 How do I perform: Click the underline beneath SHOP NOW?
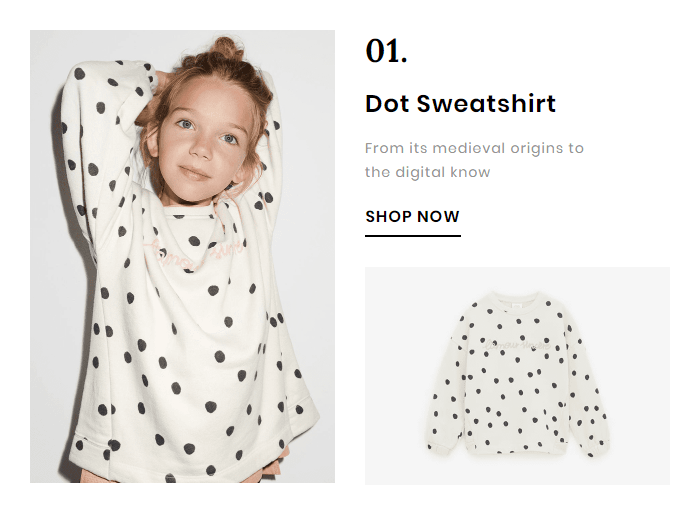click(x=412, y=236)
